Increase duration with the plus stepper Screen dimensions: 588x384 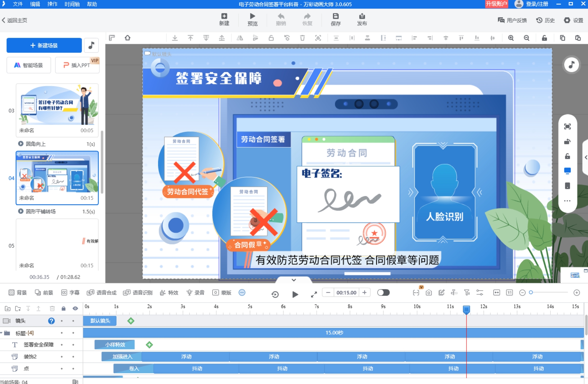[x=364, y=292]
